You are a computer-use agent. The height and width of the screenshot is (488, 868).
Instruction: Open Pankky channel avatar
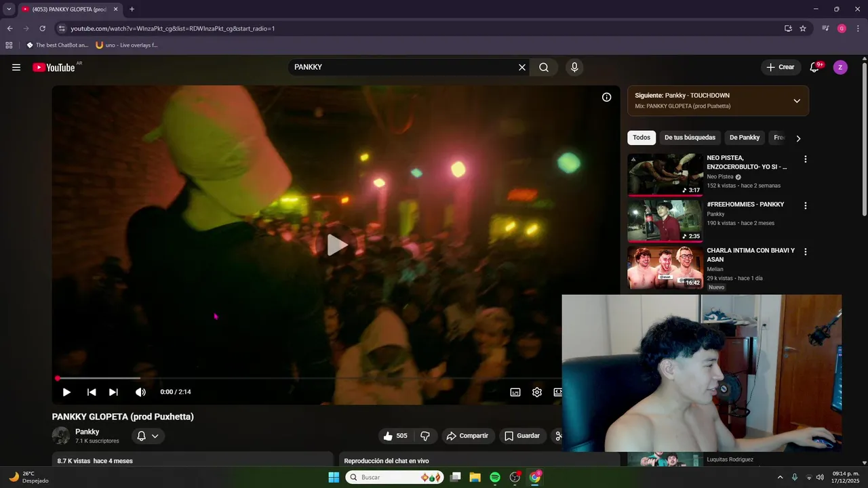[61, 436]
